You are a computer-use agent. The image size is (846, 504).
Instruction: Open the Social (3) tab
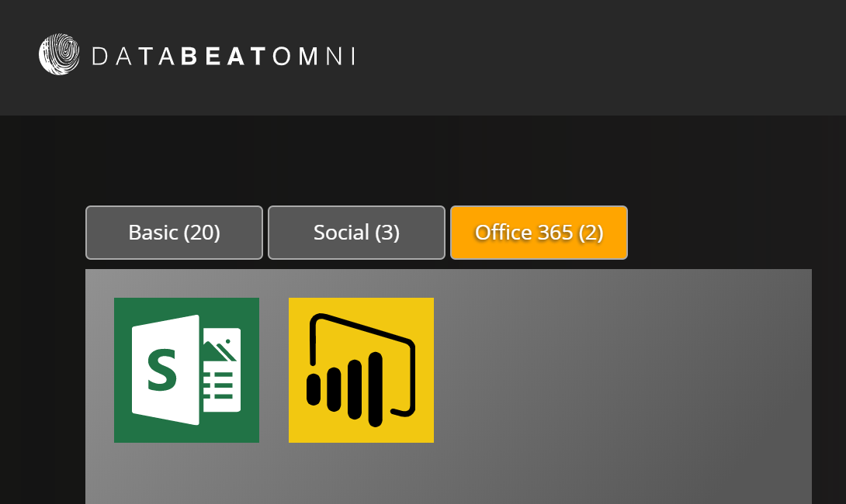pos(356,232)
